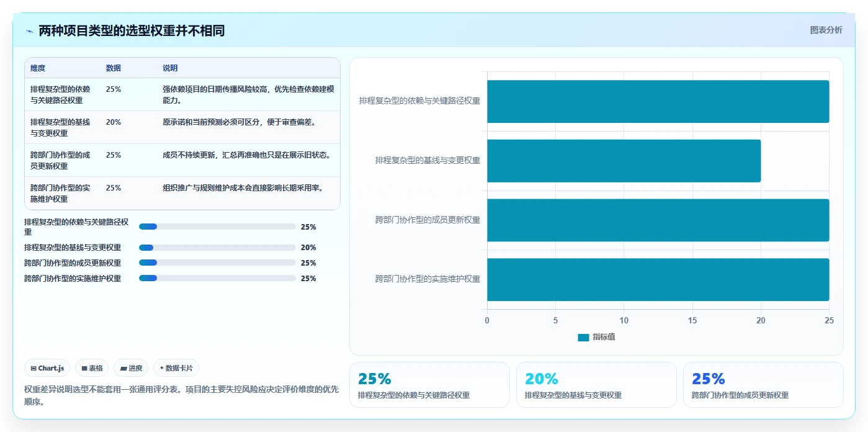Viewport: 868px width, 432px height.
Task: Toggle the 指标值 legend color box
Action: click(x=583, y=337)
